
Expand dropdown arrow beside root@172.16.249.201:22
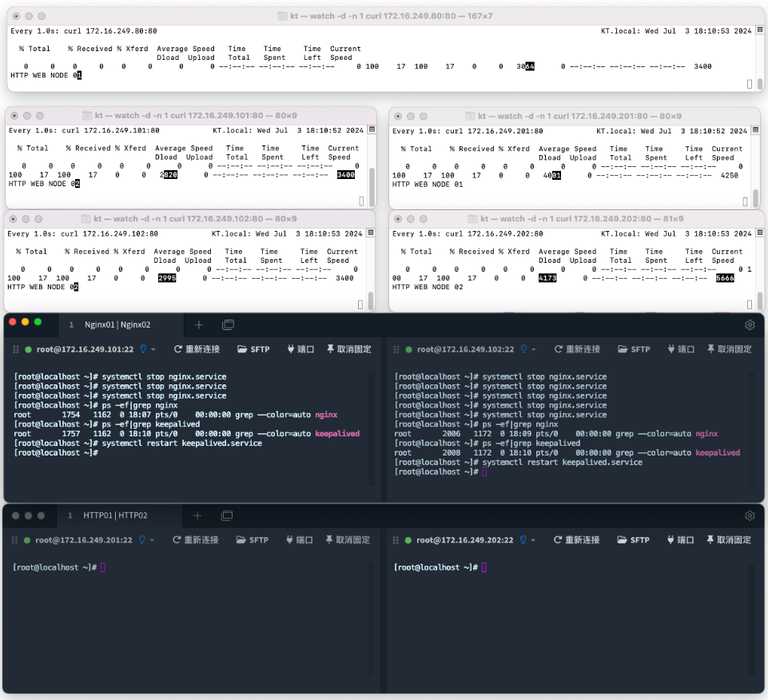[x=153, y=540]
